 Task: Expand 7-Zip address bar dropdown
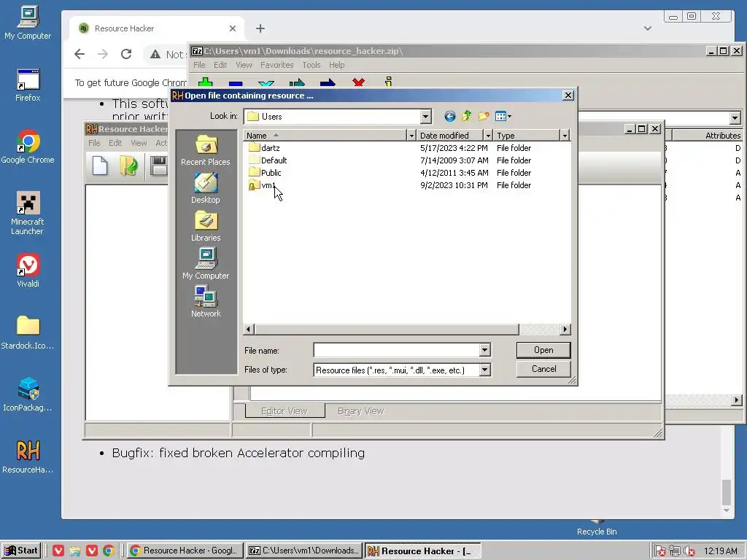pyautogui.click(x=735, y=117)
